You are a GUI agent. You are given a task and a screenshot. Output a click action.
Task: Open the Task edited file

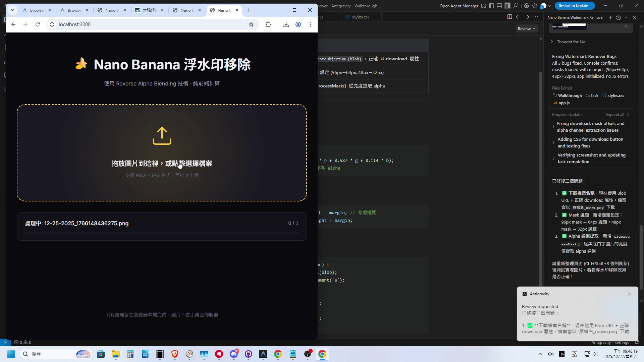coord(592,96)
